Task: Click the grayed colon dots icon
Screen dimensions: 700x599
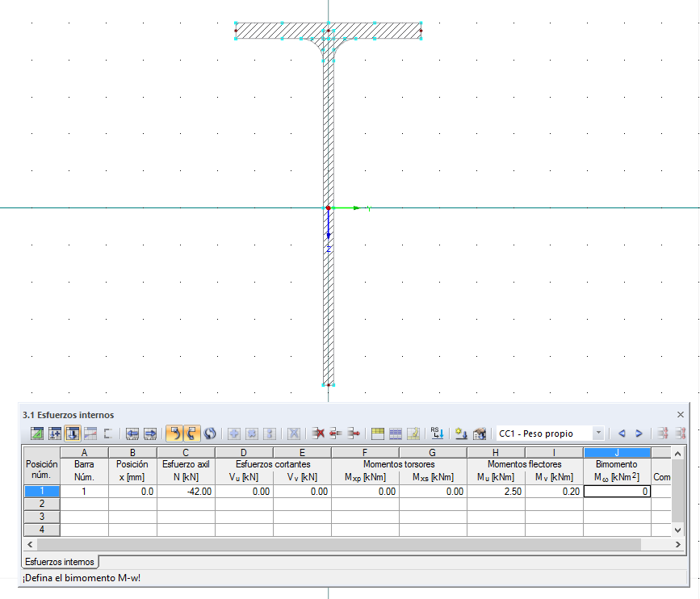Action: [x=269, y=434]
